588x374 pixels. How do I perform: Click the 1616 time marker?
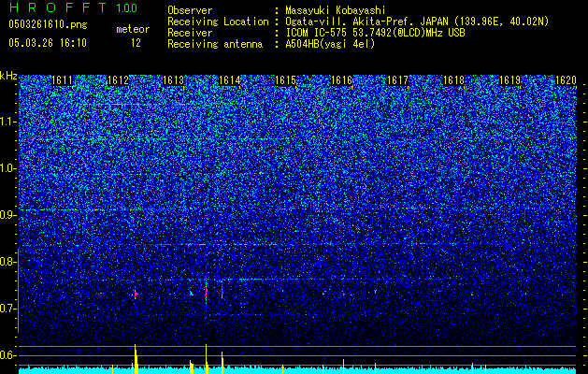[341, 80]
